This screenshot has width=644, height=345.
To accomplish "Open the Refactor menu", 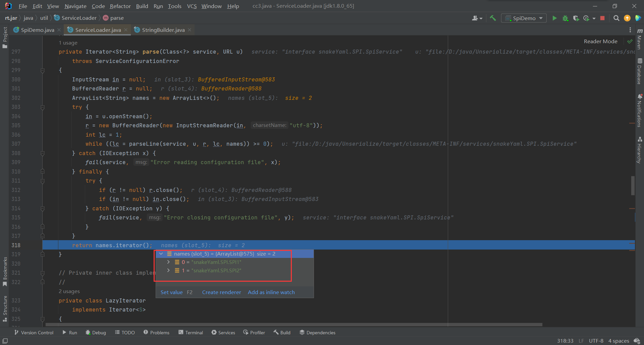I will (x=120, y=6).
